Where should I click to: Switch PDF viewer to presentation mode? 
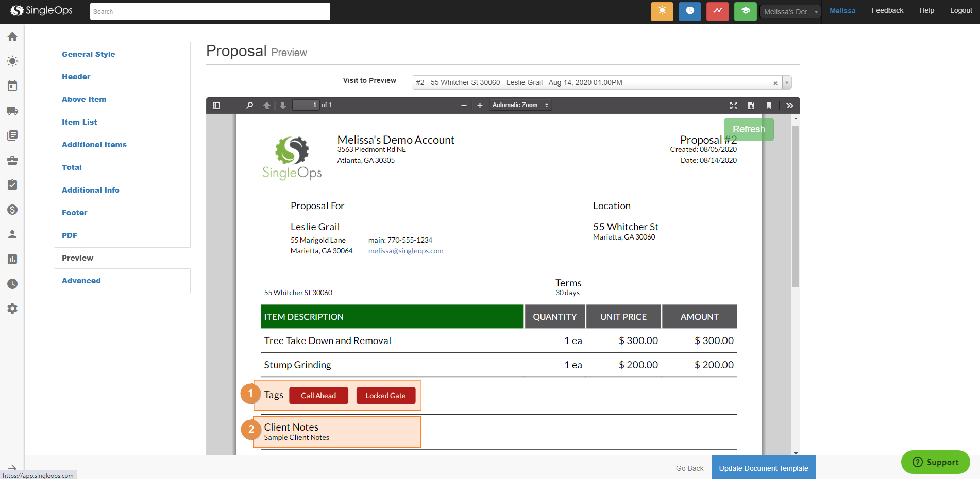coord(734,106)
